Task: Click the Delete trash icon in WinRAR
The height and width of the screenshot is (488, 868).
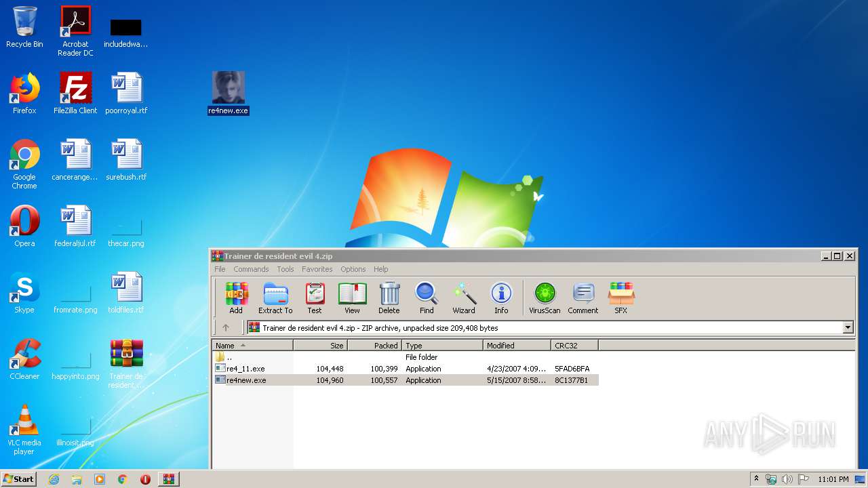Action: pos(389,298)
